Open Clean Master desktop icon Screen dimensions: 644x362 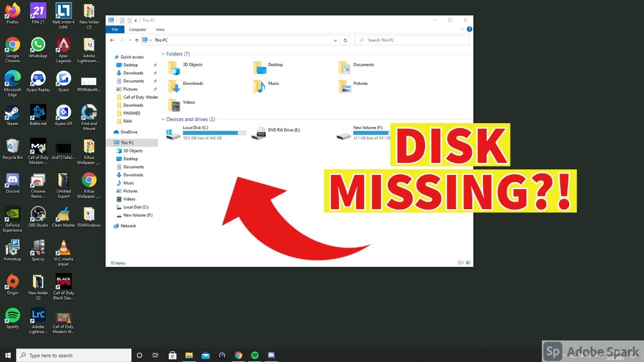point(63,216)
